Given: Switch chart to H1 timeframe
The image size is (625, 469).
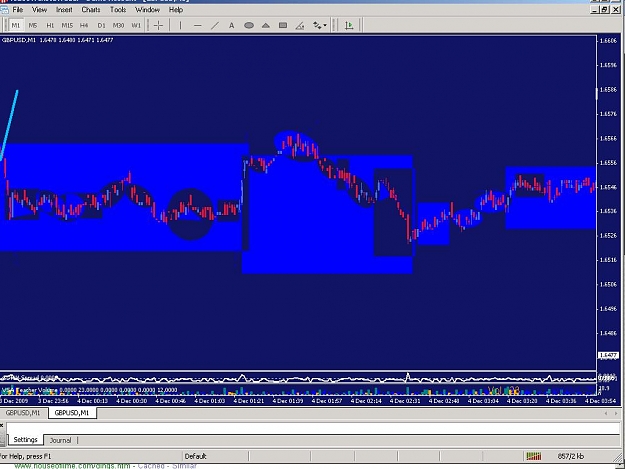Looking at the screenshot, I should click(50, 26).
